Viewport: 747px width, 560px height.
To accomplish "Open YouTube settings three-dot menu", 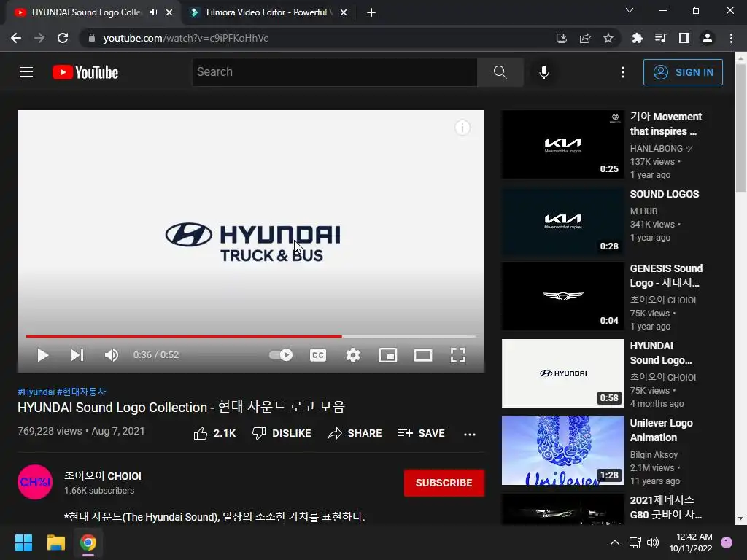I will [623, 72].
